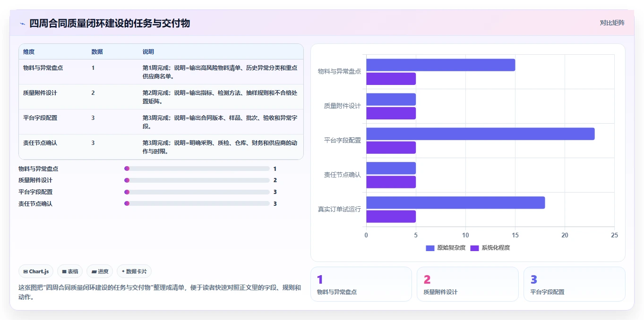Click the 质量附件设计 progress bar
This screenshot has width=644, height=320.
tap(197, 180)
